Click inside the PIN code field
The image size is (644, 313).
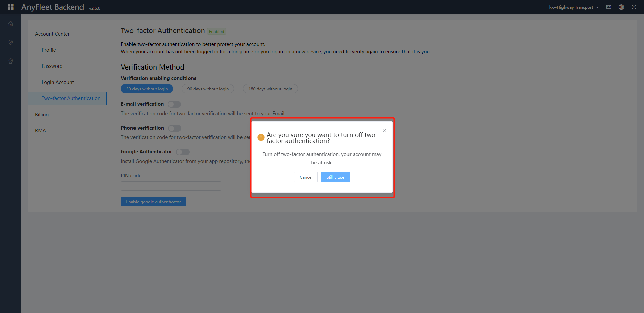pyautogui.click(x=171, y=186)
